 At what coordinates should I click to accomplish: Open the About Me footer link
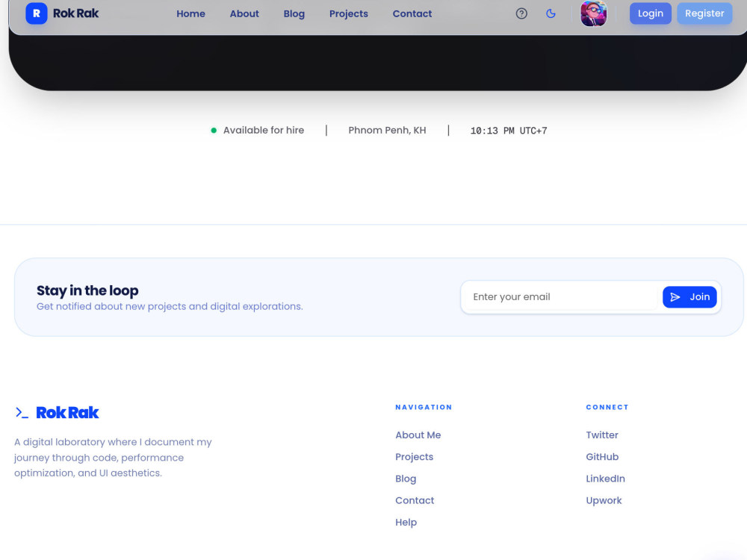[418, 435]
